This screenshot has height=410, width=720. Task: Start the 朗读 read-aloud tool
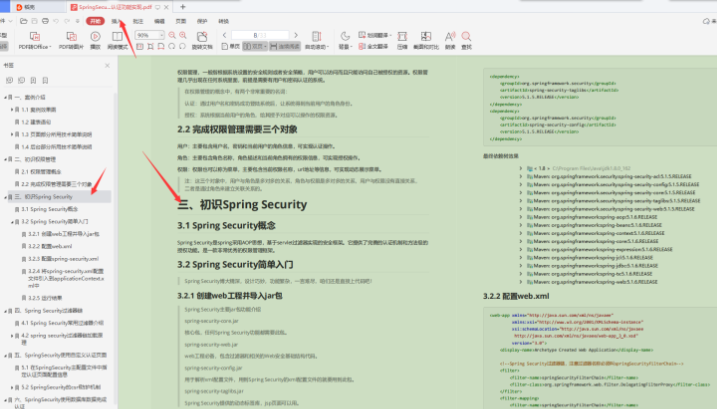click(x=450, y=40)
